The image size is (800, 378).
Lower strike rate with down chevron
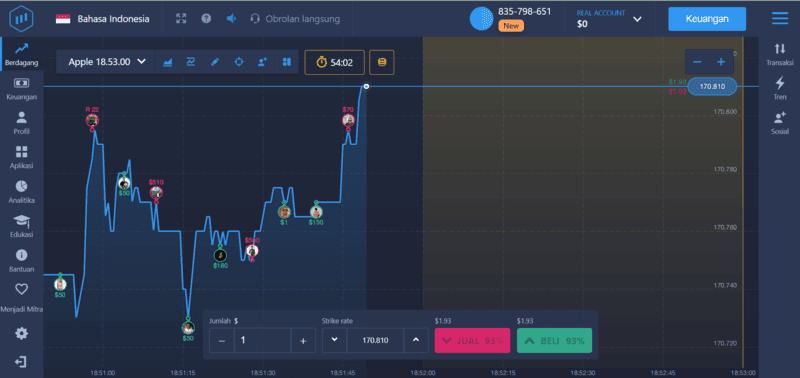tap(334, 340)
